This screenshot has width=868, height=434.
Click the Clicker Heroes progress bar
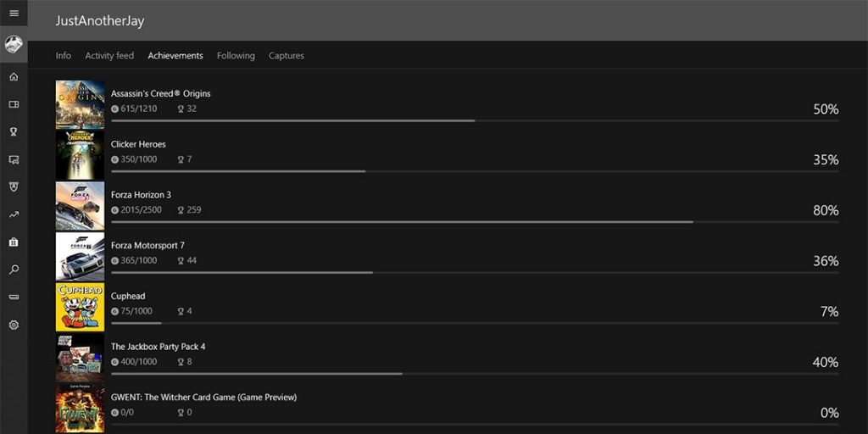tap(475, 171)
